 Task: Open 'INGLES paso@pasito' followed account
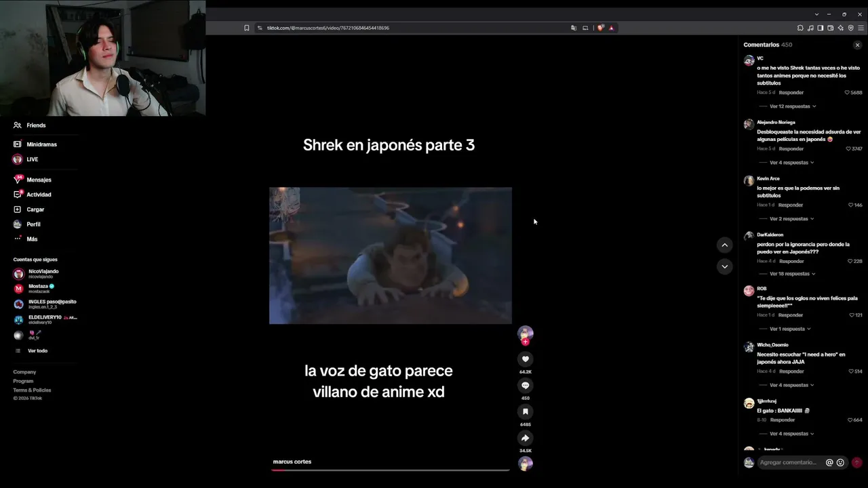[45, 304]
